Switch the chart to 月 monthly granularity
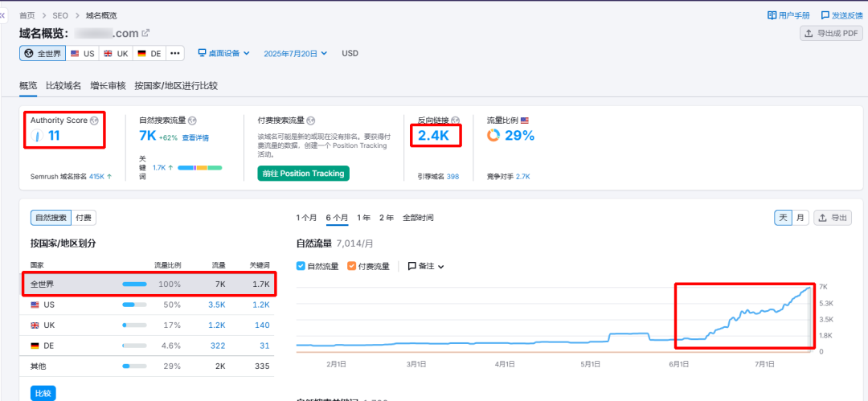 click(800, 218)
